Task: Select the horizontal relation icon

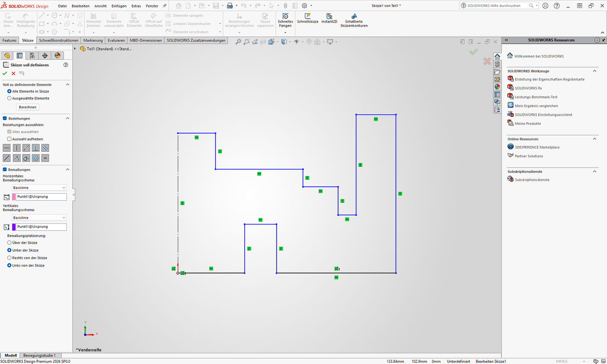Action: click(7, 148)
